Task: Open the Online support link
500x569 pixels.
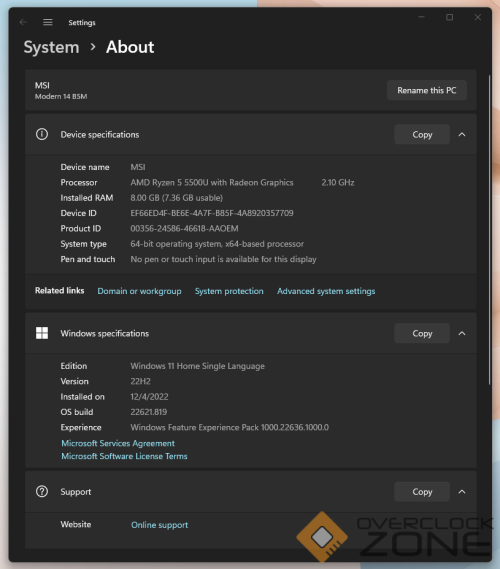Action: point(160,525)
